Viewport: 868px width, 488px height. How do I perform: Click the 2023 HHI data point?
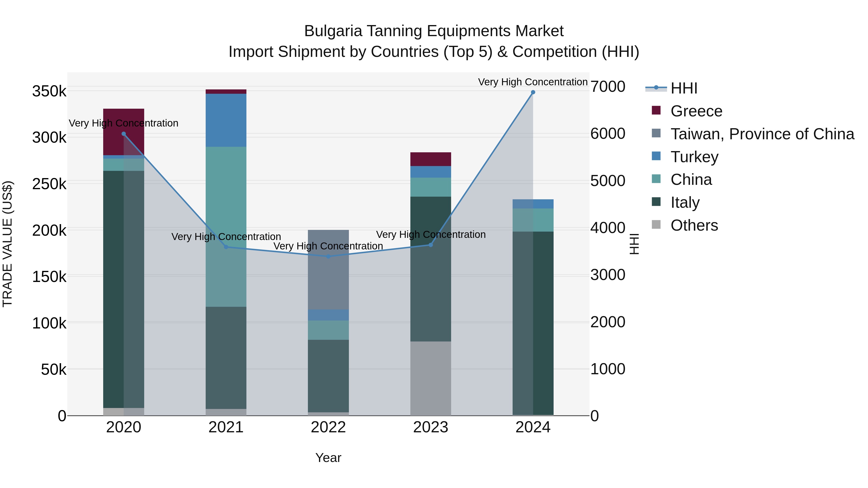coord(431,245)
